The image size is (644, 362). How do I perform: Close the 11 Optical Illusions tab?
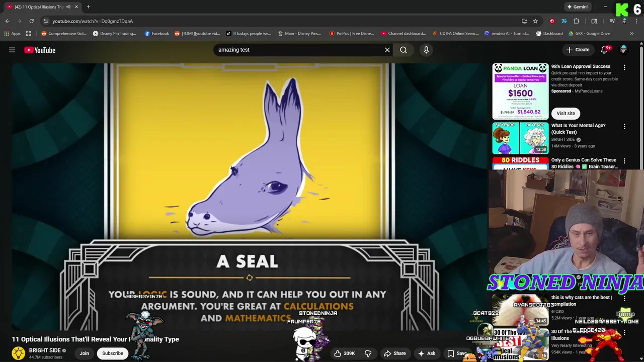click(76, 7)
